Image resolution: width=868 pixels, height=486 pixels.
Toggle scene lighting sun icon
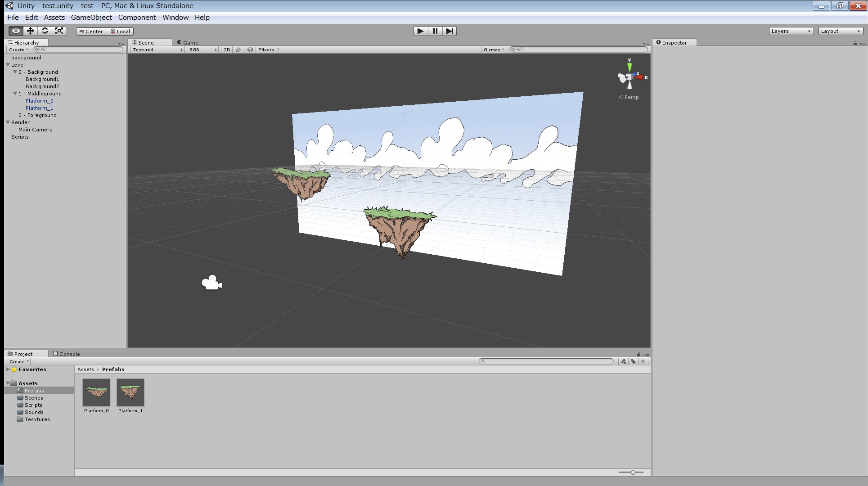(x=238, y=50)
